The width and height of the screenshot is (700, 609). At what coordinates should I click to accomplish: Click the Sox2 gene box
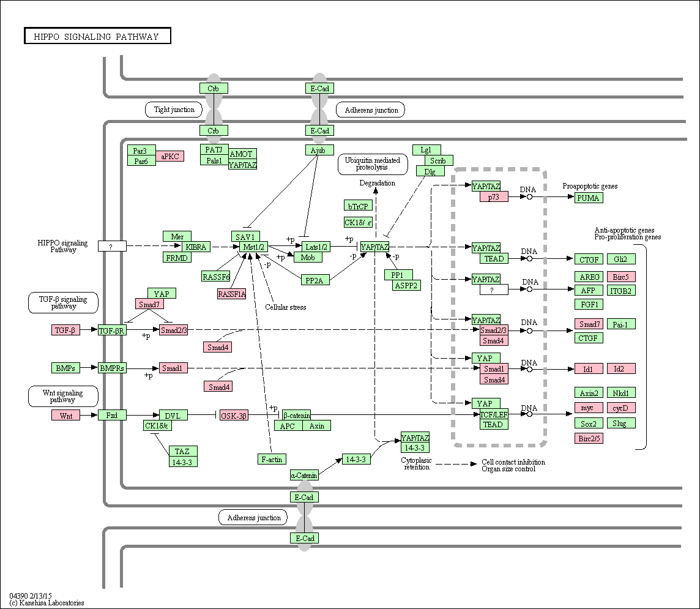tap(589, 424)
